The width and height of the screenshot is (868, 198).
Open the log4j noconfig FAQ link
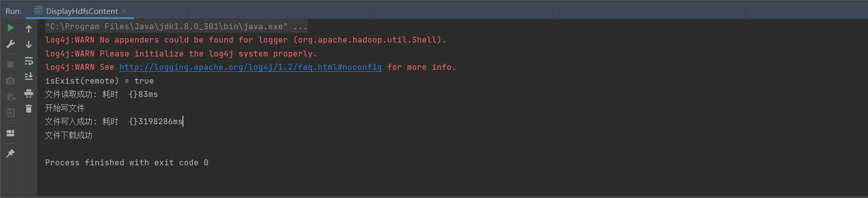point(250,67)
